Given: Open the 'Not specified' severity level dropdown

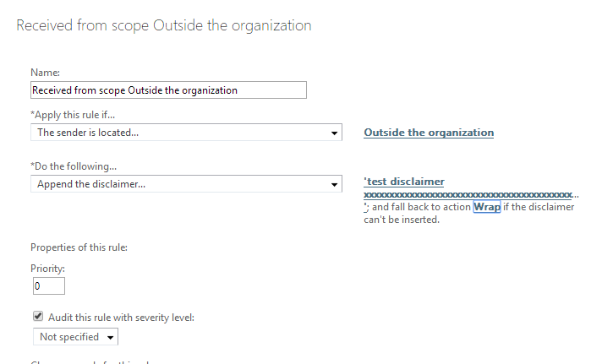Looking at the screenshot, I should click(75, 336).
